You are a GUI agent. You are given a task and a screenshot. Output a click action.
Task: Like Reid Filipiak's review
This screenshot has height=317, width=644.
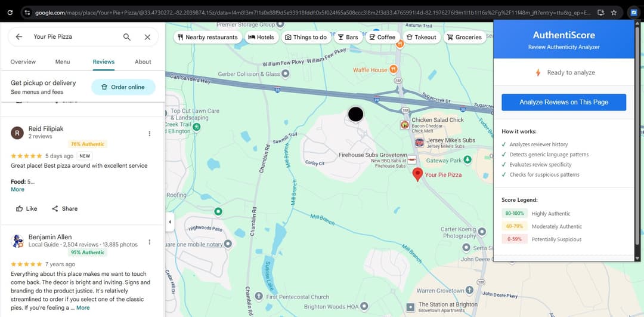26,208
